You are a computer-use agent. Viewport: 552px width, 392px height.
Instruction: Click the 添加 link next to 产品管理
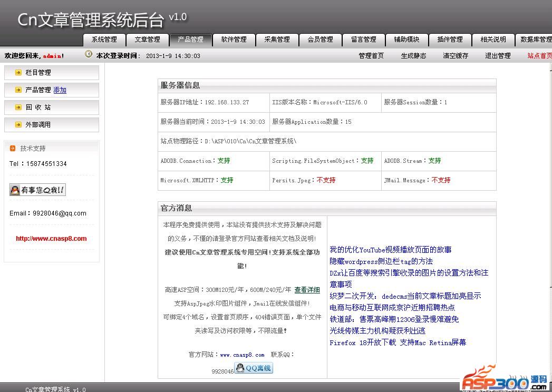click(x=60, y=90)
